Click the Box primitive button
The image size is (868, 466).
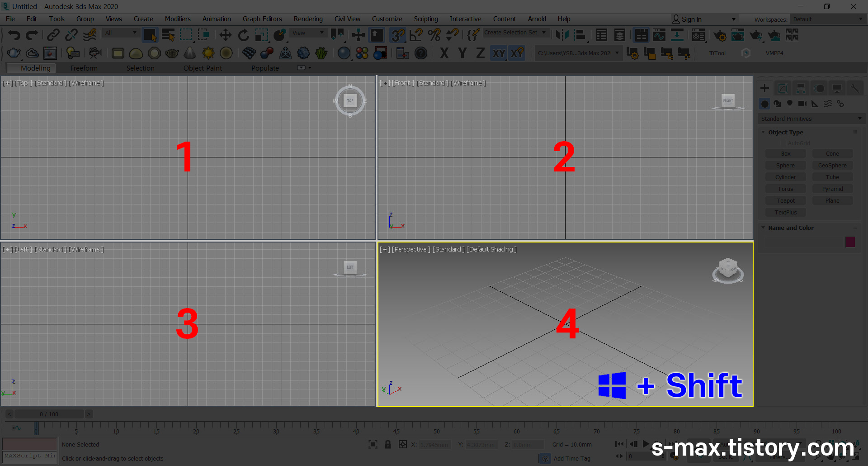click(x=786, y=153)
